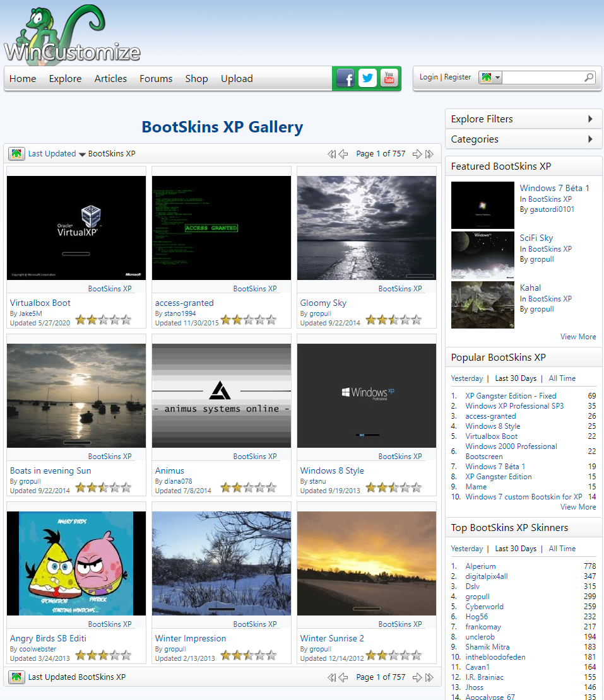
Task: Click BootSkins XP category under Gloomy Sky
Action: click(x=400, y=289)
